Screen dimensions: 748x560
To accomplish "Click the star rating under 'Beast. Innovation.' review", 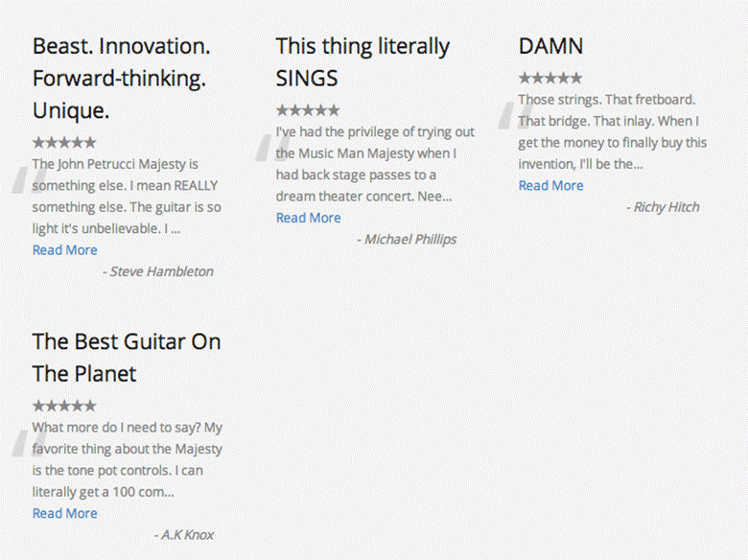I will 64,142.
